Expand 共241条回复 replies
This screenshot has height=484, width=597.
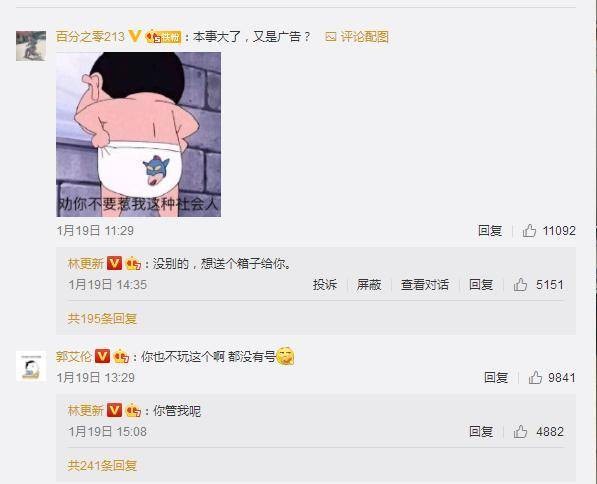point(102,465)
